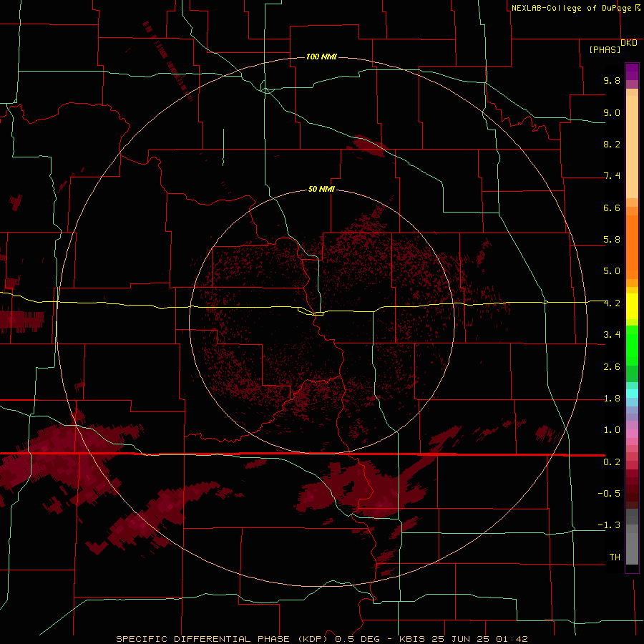Image resolution: width=644 pixels, height=644 pixels.
Task: Click the -0.5 color scale value
Action: coord(609,494)
